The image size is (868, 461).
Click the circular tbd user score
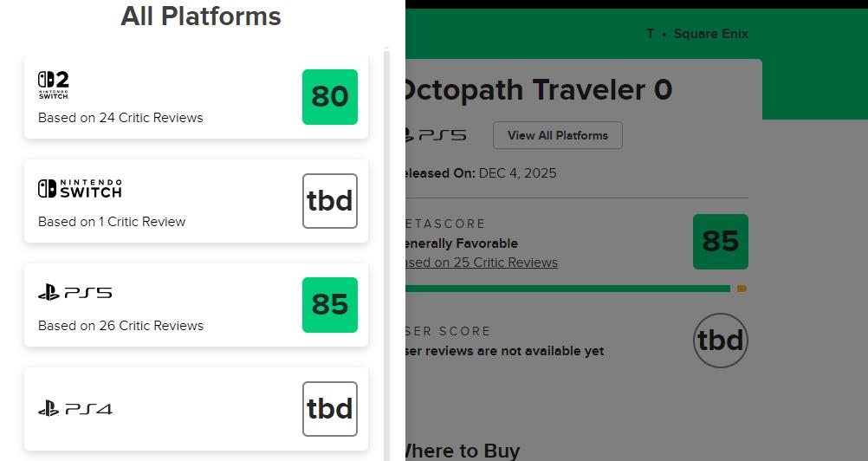(x=720, y=341)
